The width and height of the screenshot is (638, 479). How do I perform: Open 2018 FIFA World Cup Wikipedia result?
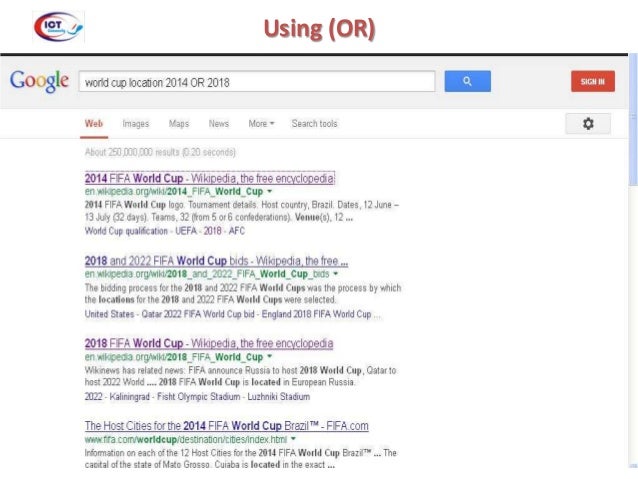(209, 343)
